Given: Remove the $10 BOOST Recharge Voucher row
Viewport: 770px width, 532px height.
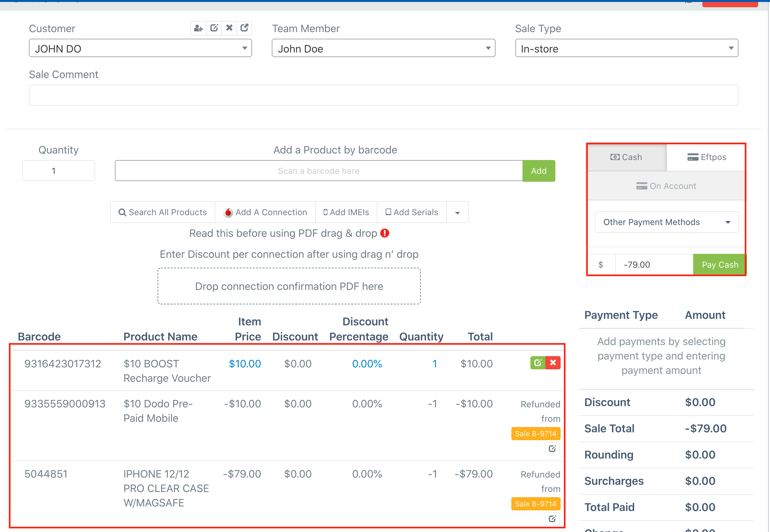Looking at the screenshot, I should pos(553,363).
